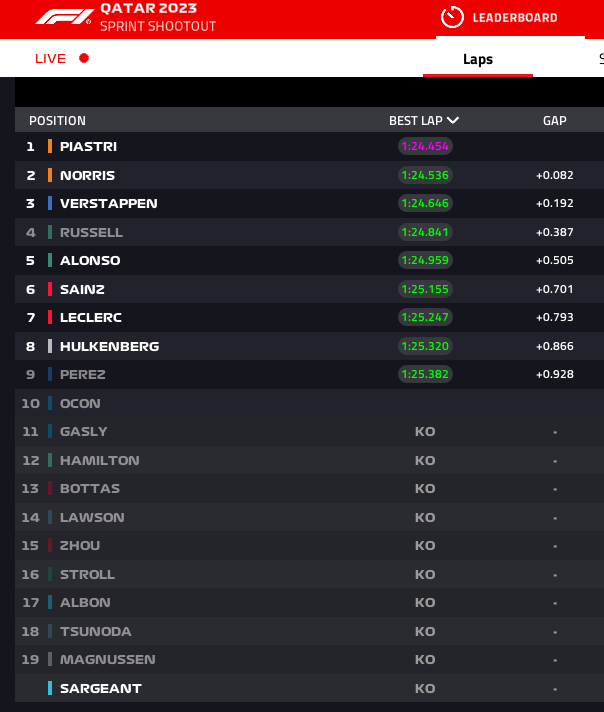The height and width of the screenshot is (712, 604).
Task: Switch to the Laps tab
Action: (478, 59)
